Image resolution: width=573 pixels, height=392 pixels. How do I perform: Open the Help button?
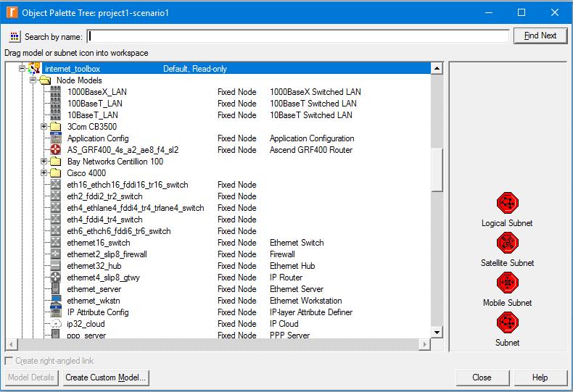pos(540,378)
